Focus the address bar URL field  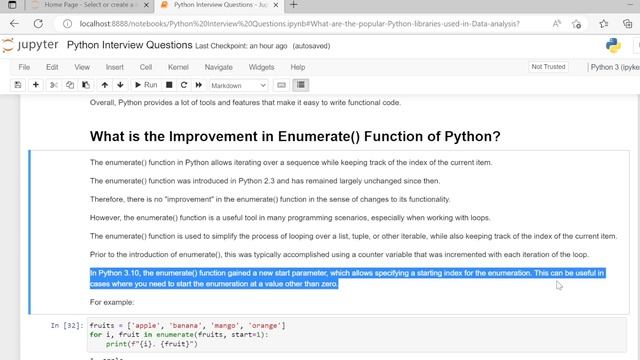(300, 24)
